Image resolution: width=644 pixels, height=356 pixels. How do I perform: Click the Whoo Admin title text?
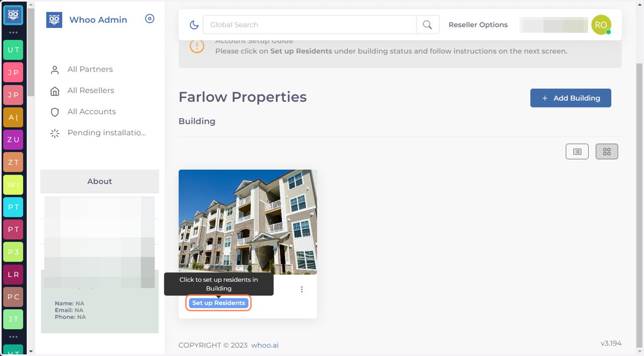(x=98, y=20)
